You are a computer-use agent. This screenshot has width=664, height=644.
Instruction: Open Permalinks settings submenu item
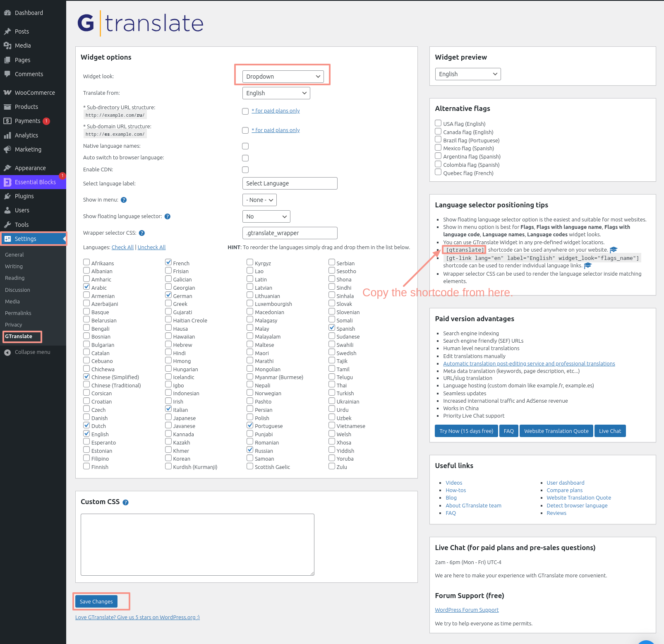[18, 313]
